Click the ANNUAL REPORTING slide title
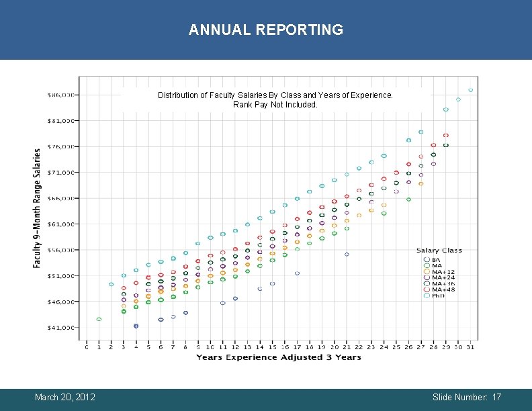Screen dimensions: 532x411 (x=265, y=30)
